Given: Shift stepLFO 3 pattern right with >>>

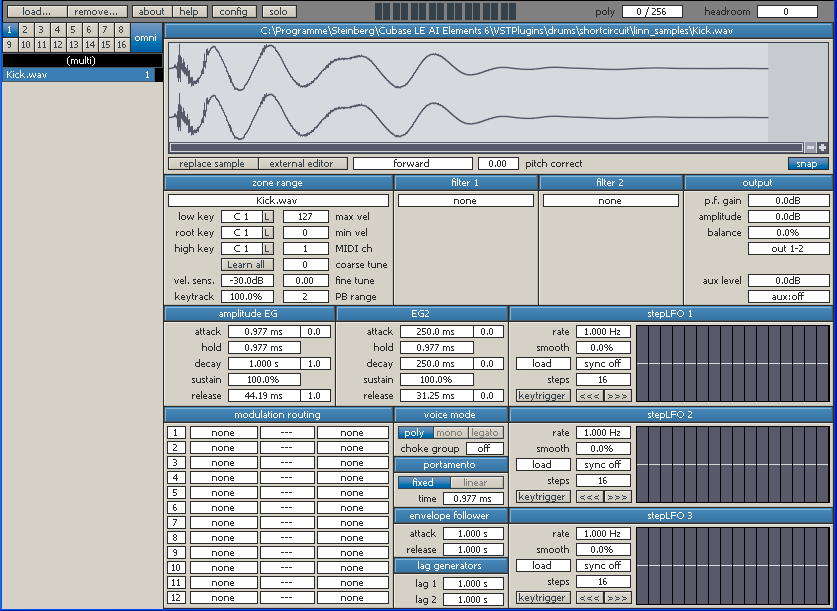Looking at the screenshot, I should pos(618,598).
